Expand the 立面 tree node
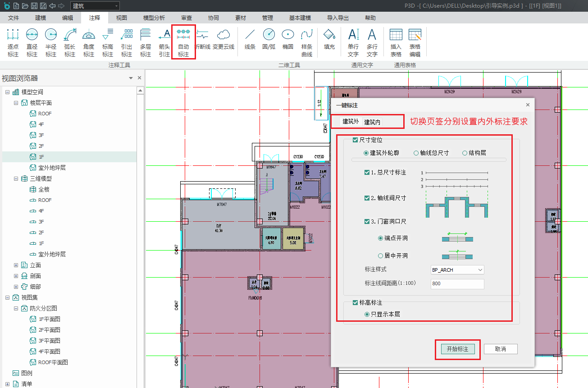This screenshot has height=388, width=588. click(16, 265)
